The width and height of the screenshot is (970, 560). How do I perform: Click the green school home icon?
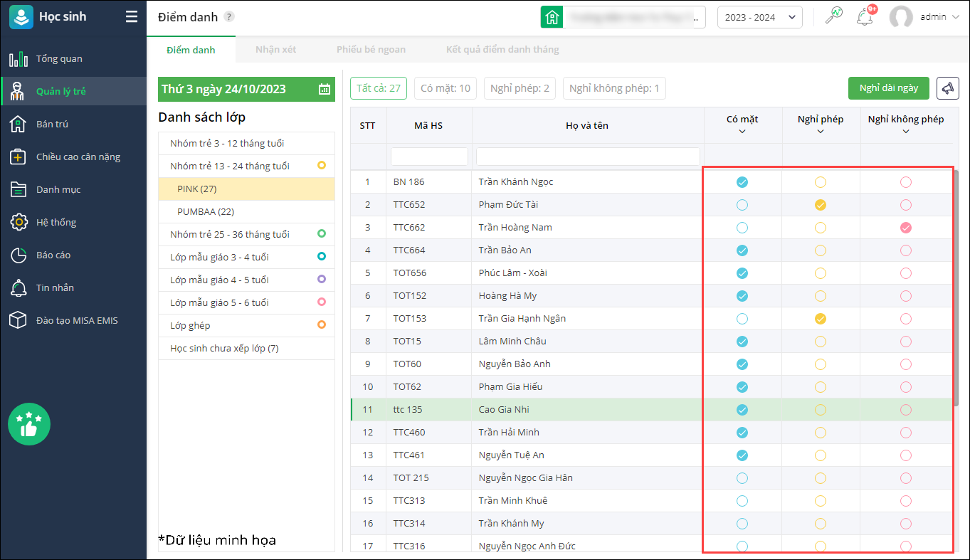(552, 17)
